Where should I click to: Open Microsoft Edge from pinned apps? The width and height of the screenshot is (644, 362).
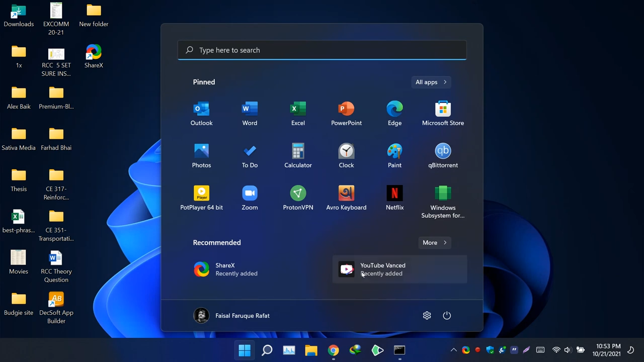click(394, 113)
